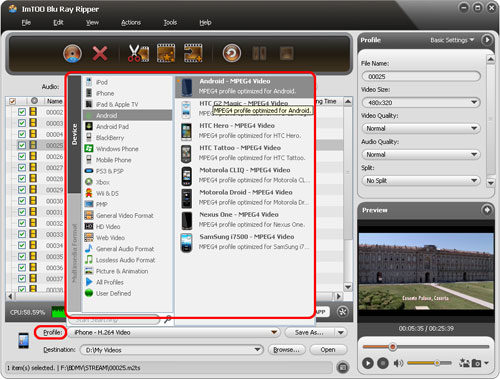Image resolution: width=500 pixels, height=379 pixels.
Task: Click the play button in preview
Action: pos(368,363)
